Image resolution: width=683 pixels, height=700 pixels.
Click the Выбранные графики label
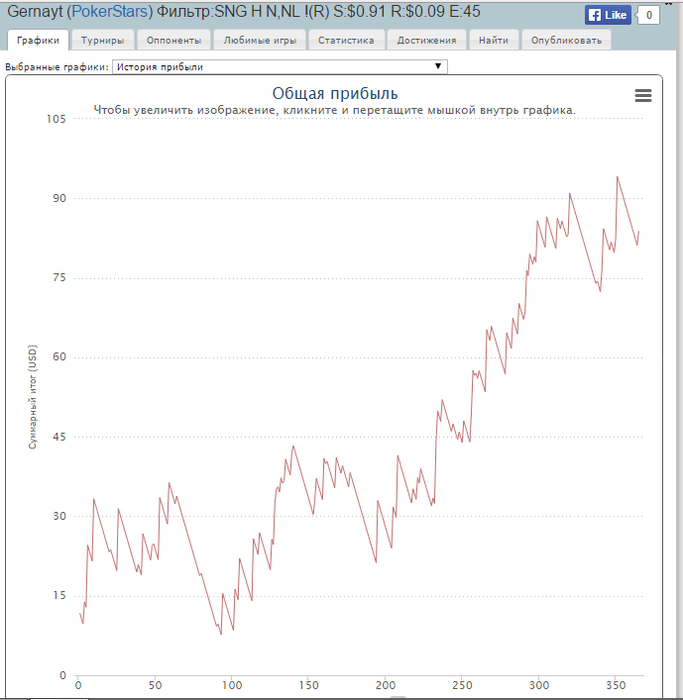57,67
